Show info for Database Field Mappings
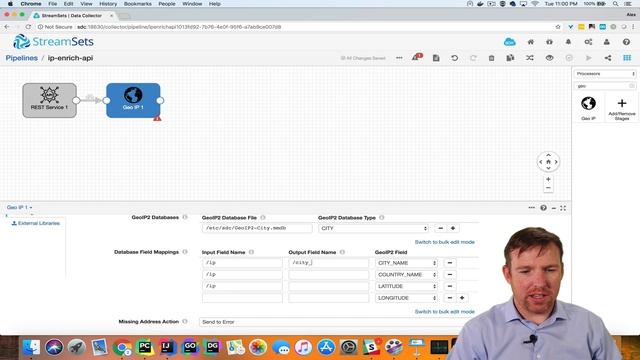This screenshot has width=640, height=360. pos(185,252)
